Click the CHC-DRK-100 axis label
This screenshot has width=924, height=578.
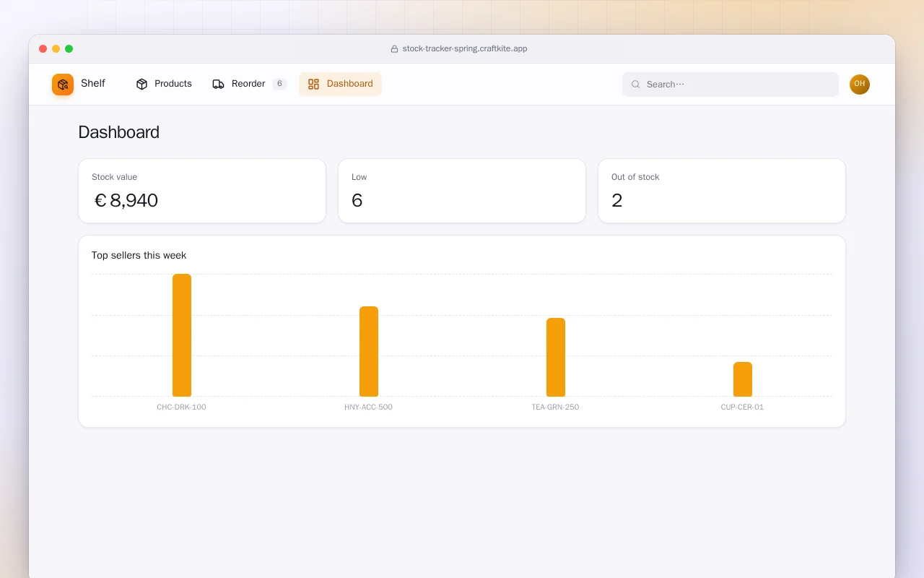181,407
